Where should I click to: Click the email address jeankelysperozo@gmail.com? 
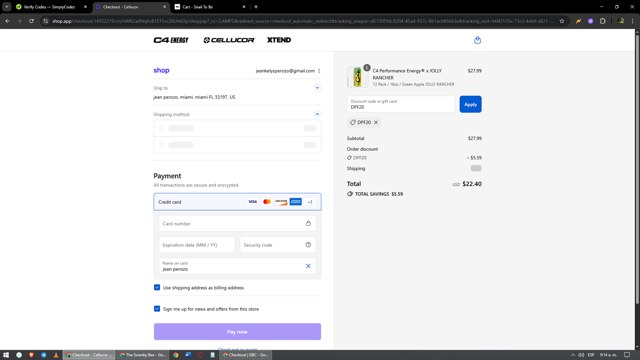[x=285, y=71]
